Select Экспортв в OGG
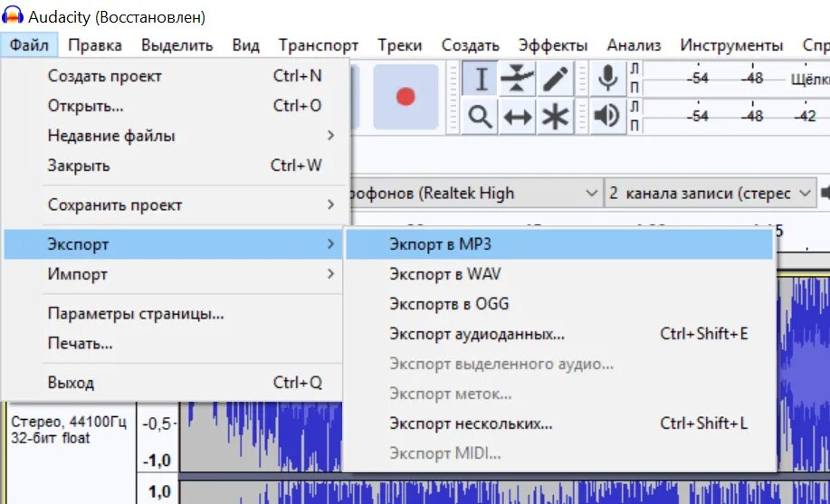 559,304
